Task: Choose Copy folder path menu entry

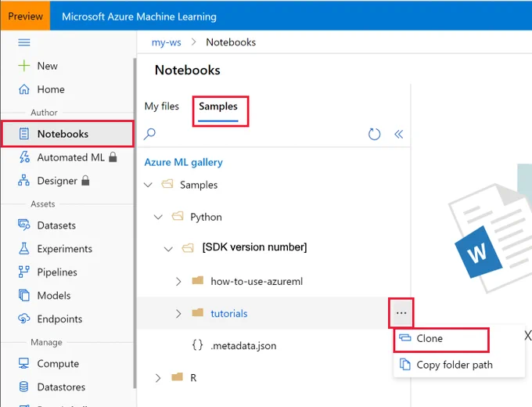Action: [x=458, y=365]
